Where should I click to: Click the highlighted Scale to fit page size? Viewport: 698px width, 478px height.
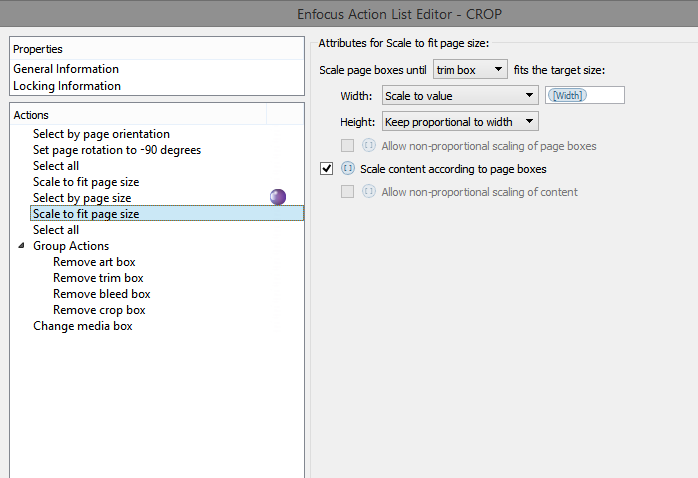167,214
